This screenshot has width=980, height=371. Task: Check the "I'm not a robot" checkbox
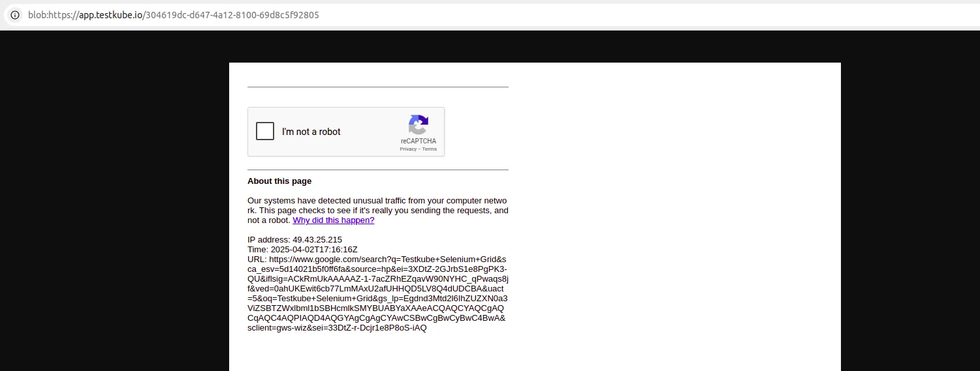(x=265, y=131)
